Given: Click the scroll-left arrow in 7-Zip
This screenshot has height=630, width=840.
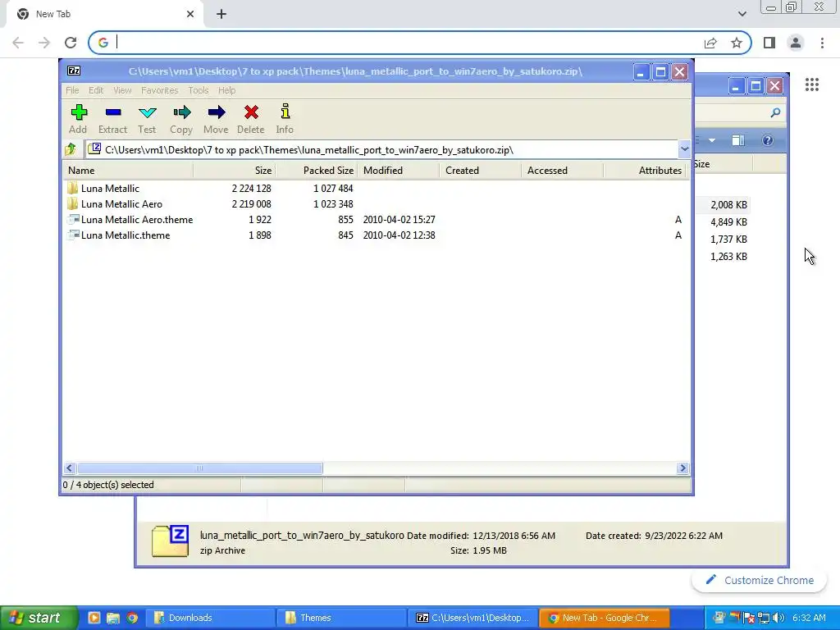Looking at the screenshot, I should 70,468.
